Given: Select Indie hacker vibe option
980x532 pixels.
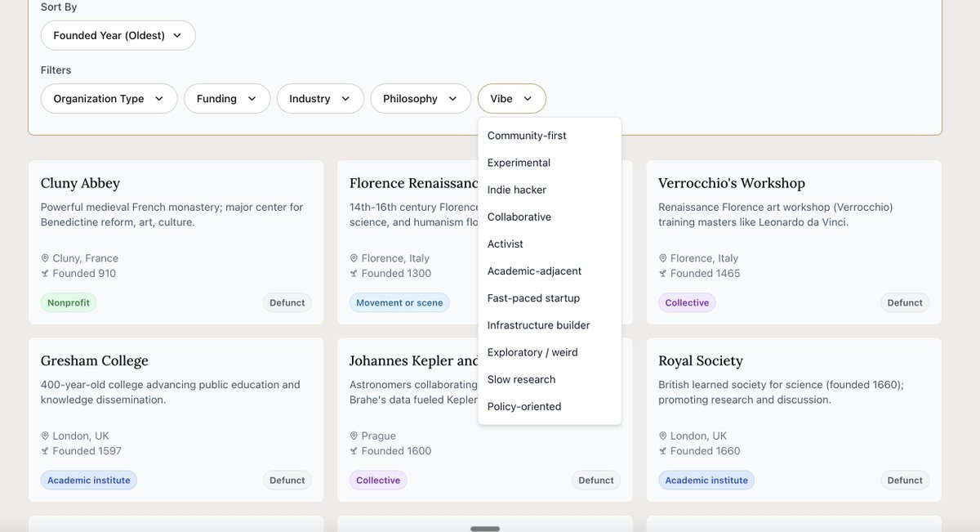Looking at the screenshot, I should 516,190.
